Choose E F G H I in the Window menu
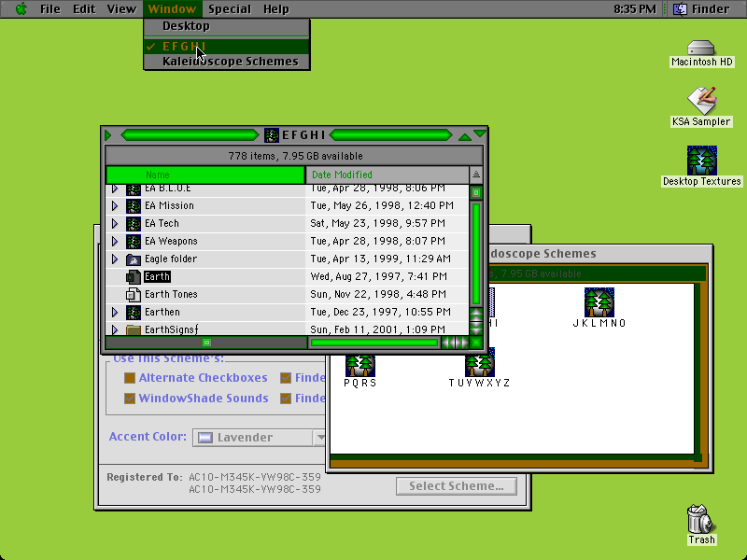This screenshot has height=560, width=747. [227, 47]
